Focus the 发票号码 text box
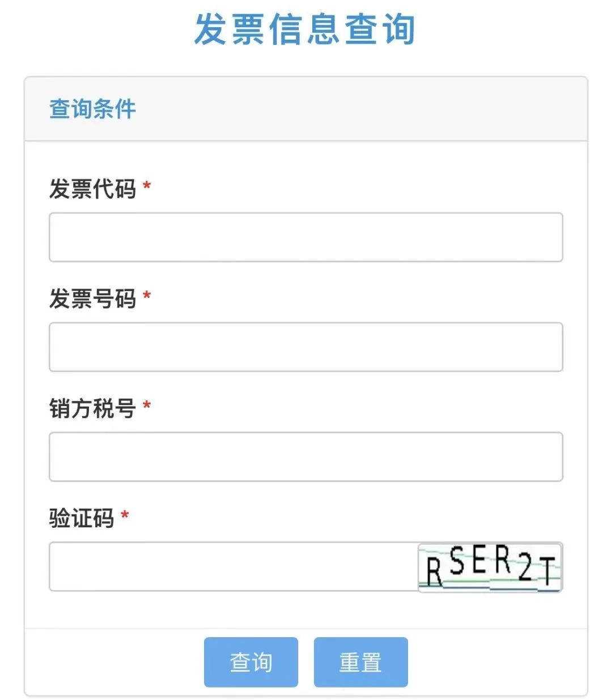The height and width of the screenshot is (700, 611). [x=306, y=347]
